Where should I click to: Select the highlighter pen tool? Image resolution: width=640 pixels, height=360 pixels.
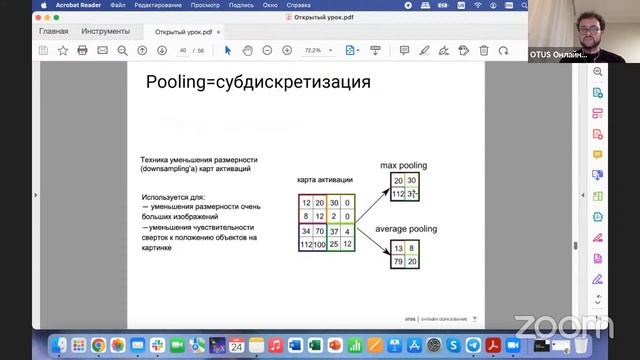[424, 51]
